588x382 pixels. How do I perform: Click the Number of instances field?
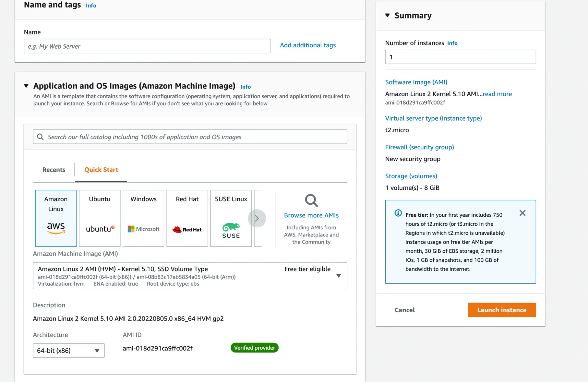460,57
